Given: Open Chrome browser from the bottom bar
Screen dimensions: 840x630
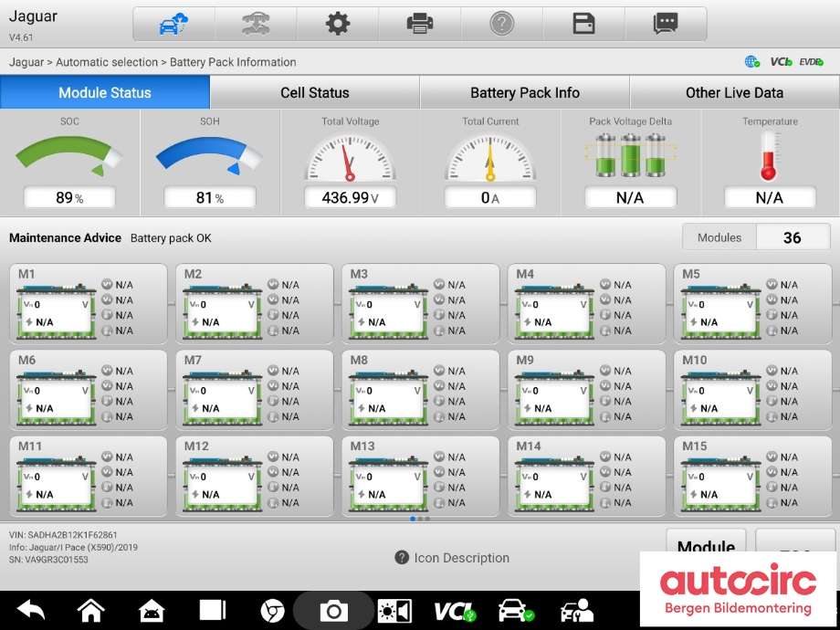Looking at the screenshot, I should click(272, 611).
